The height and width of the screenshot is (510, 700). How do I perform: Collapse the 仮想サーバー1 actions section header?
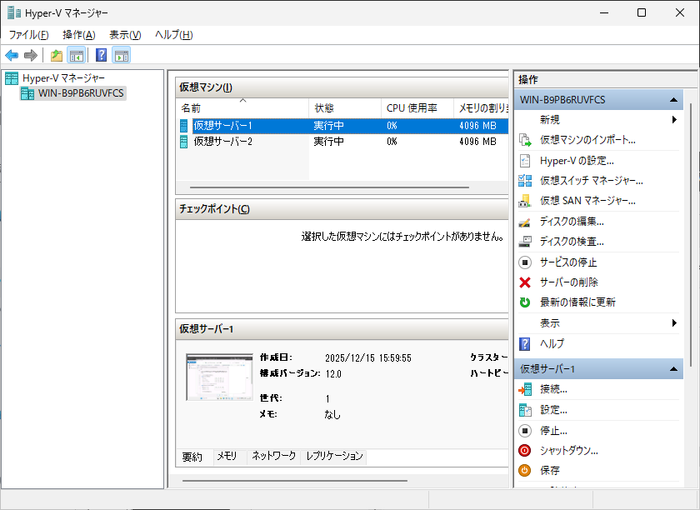pos(675,370)
